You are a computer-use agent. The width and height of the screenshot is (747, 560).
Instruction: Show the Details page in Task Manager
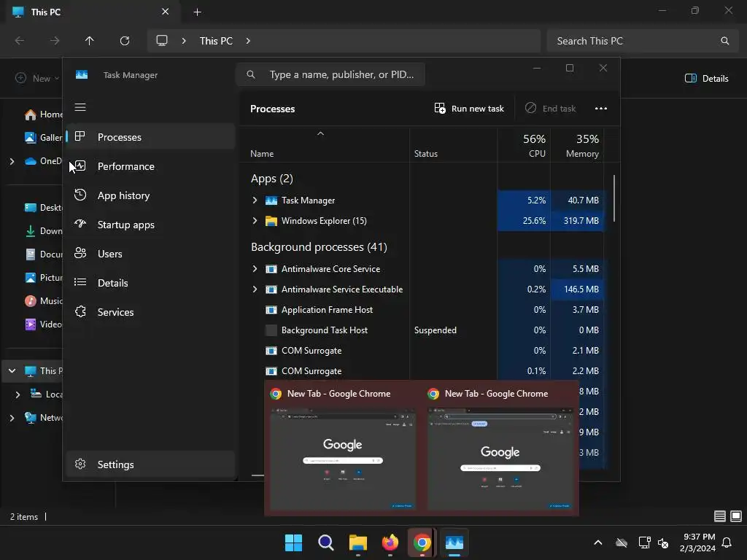150,283
